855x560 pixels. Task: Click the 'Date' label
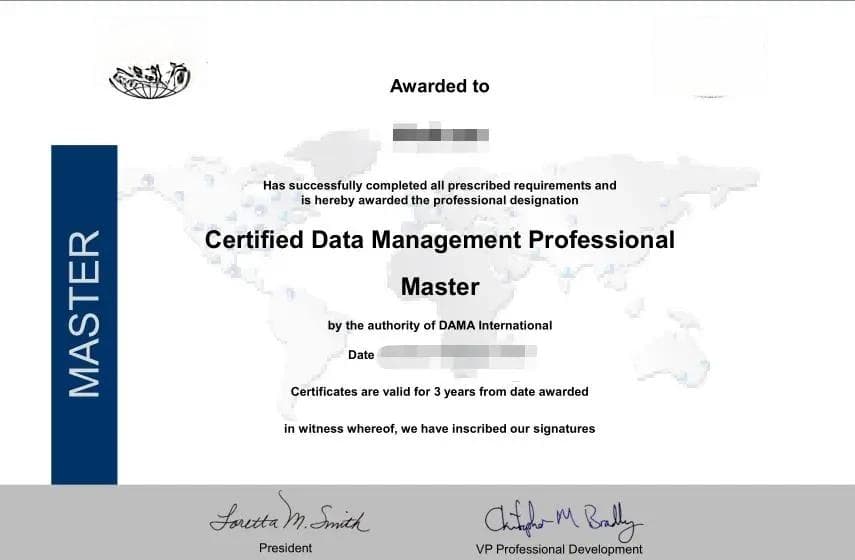(361, 355)
